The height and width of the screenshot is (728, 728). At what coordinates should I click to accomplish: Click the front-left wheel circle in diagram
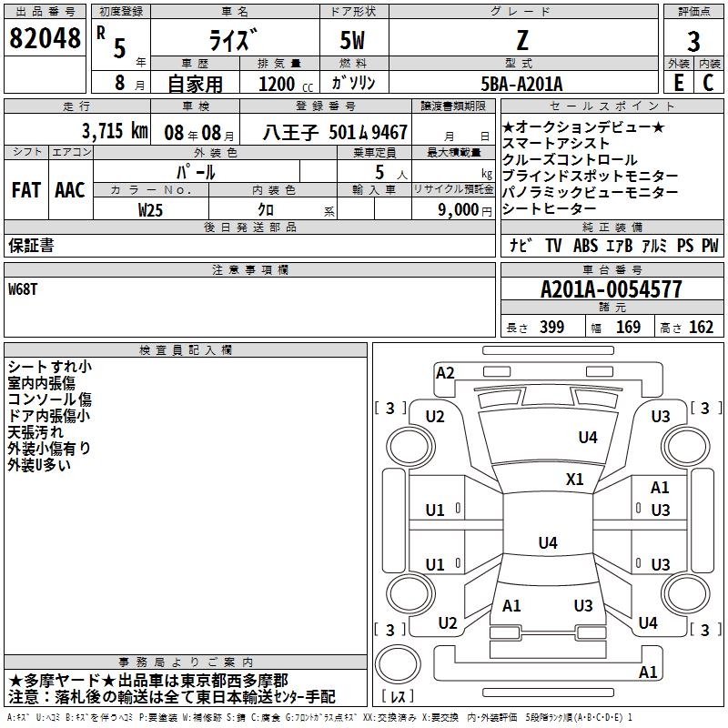(409, 447)
